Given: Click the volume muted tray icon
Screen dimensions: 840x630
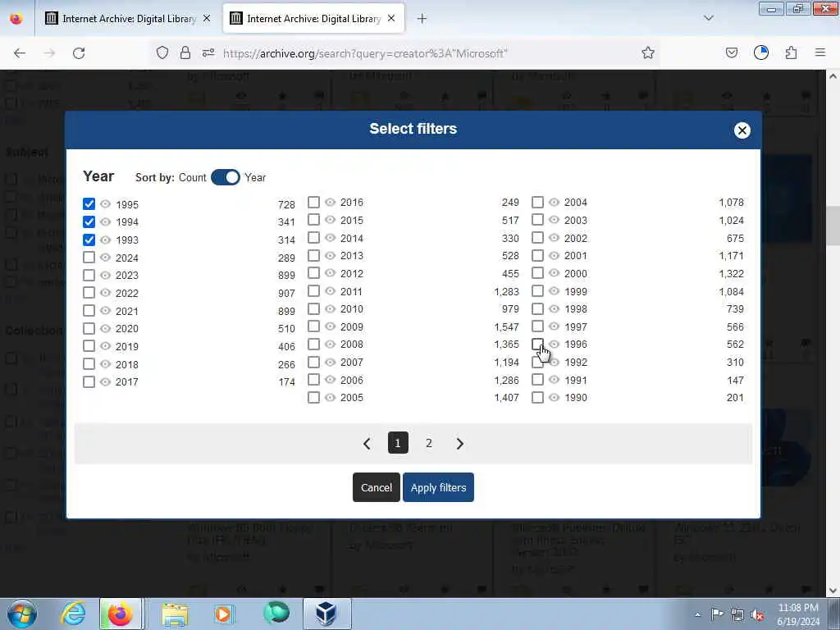Looking at the screenshot, I should [x=757, y=615].
